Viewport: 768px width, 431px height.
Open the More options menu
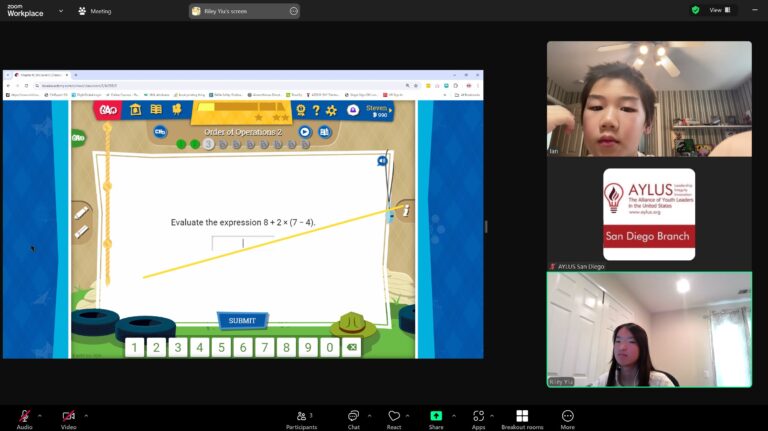pos(567,419)
